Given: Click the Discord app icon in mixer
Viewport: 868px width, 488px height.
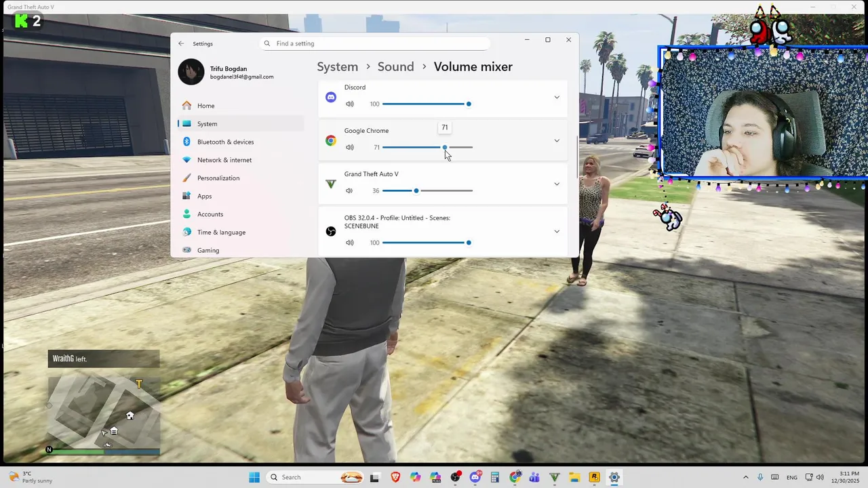Looking at the screenshot, I should coord(331,97).
